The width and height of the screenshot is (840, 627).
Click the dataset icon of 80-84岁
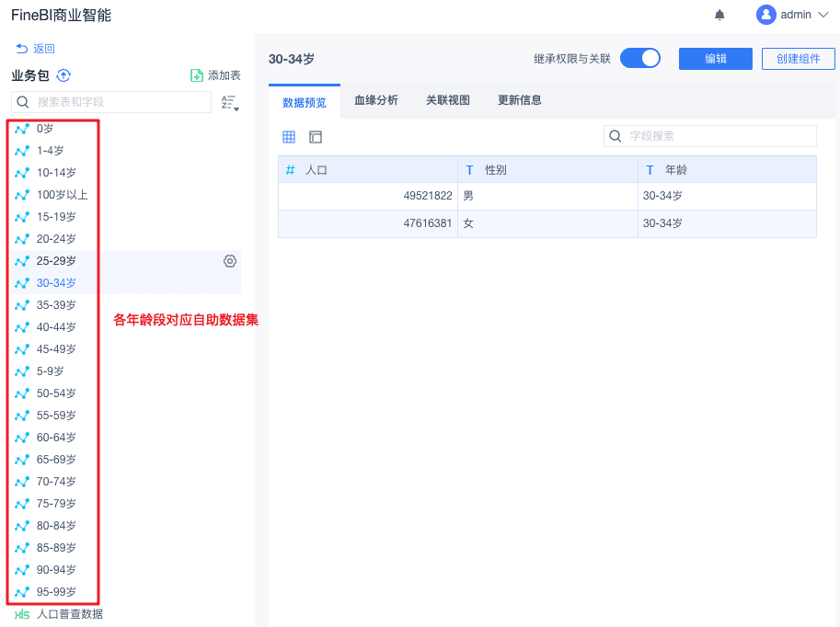point(22,527)
